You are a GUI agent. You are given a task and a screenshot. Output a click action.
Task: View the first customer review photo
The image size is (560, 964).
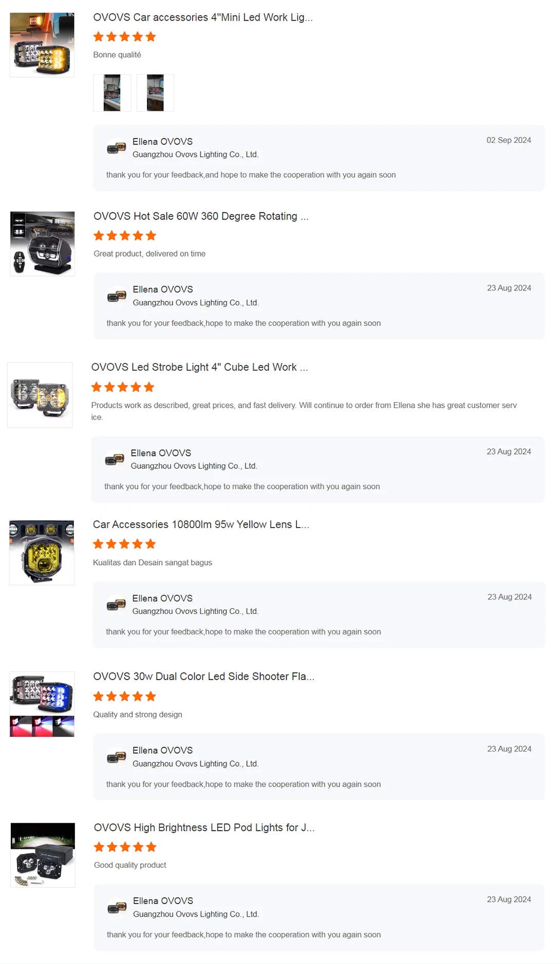[x=112, y=93]
